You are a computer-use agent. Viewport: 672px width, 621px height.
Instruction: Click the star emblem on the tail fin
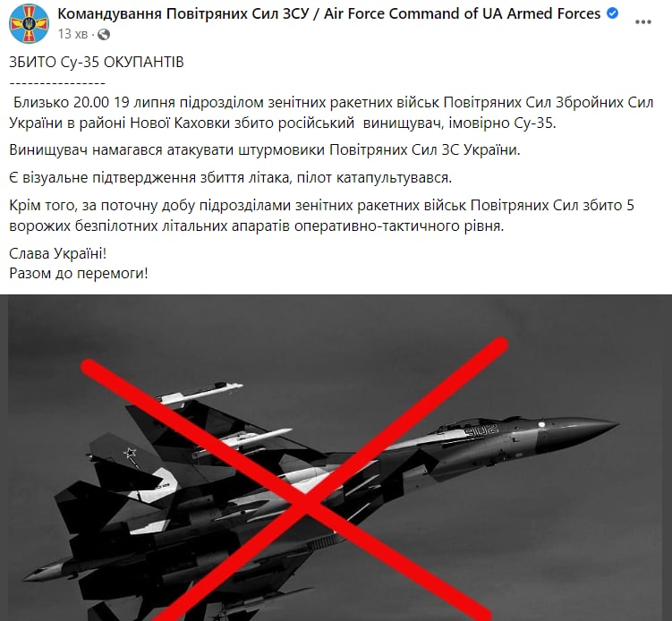130,453
